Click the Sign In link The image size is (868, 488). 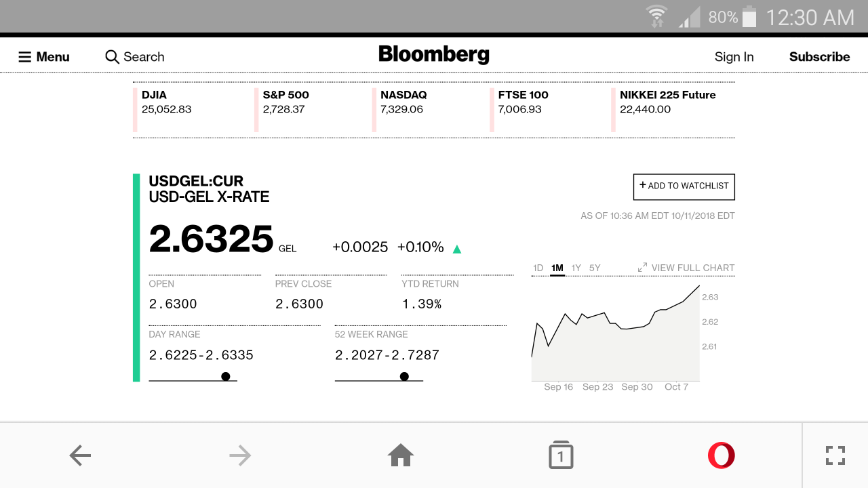tap(734, 57)
